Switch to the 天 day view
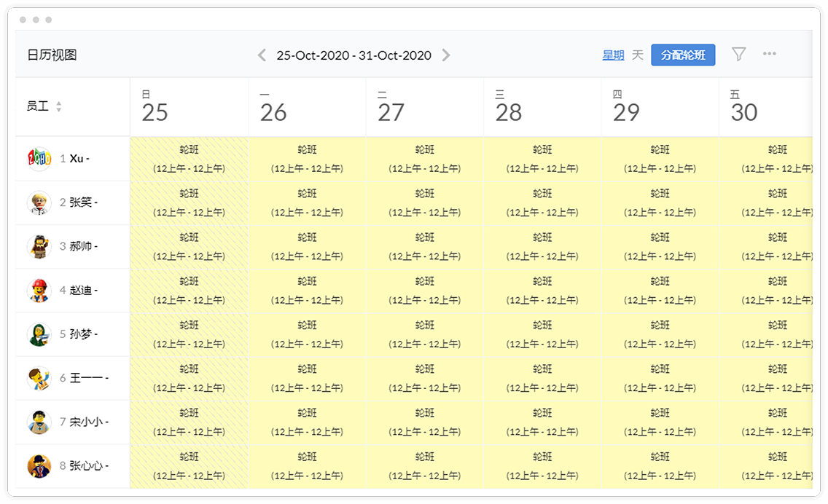Viewport: 828px width, 504px height. tap(638, 55)
